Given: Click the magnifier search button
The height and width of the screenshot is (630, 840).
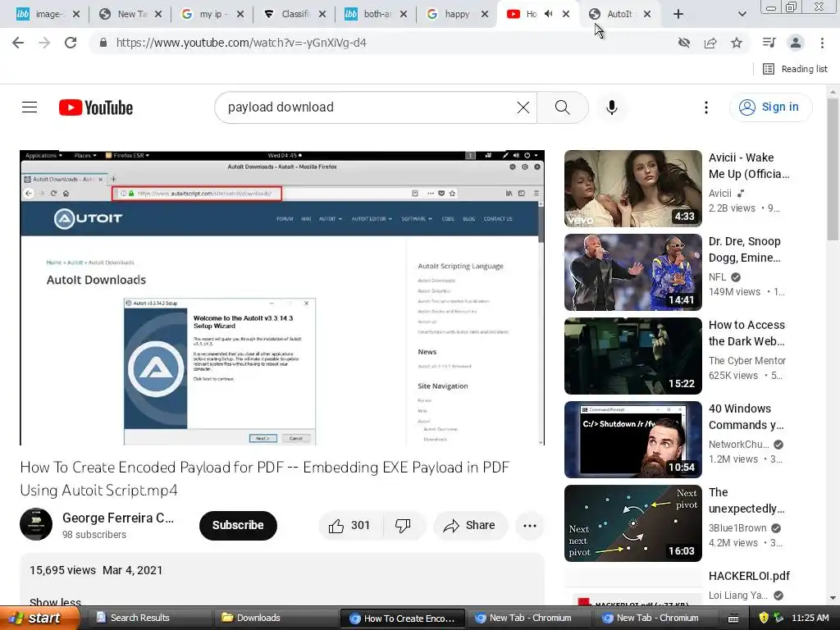Looking at the screenshot, I should click(x=563, y=107).
